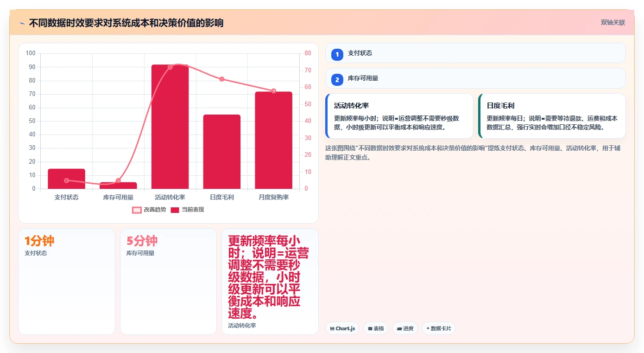Click the 进度 tag
The height and width of the screenshot is (353, 644).
[405, 328]
